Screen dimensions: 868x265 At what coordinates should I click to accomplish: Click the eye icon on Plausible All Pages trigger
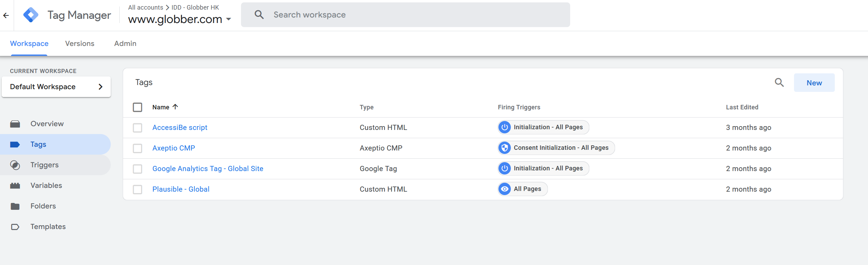click(x=505, y=189)
